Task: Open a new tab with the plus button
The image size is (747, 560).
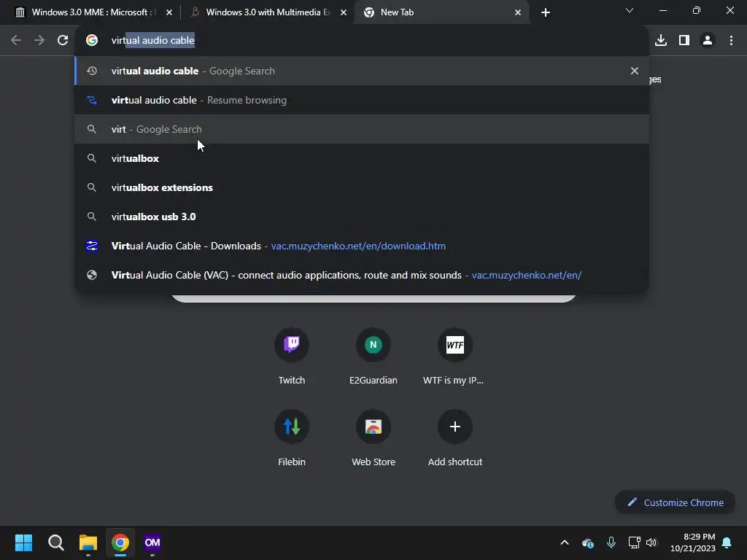Action: click(546, 12)
